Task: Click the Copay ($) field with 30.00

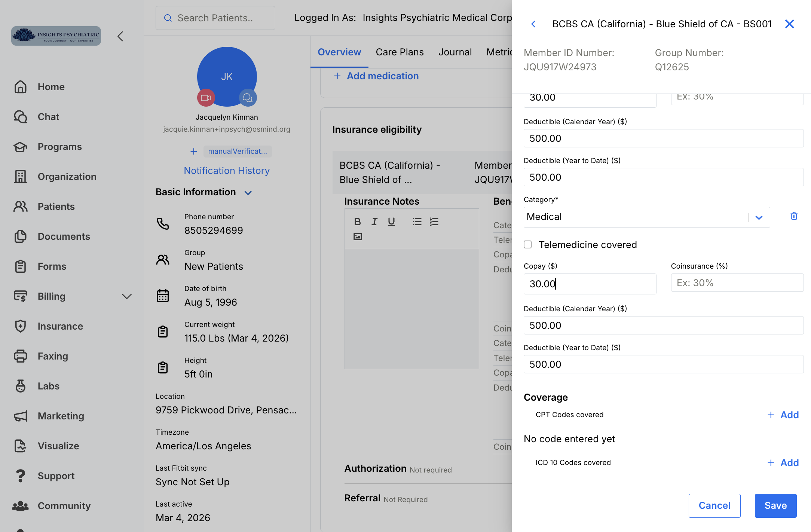Action: pyautogui.click(x=590, y=284)
